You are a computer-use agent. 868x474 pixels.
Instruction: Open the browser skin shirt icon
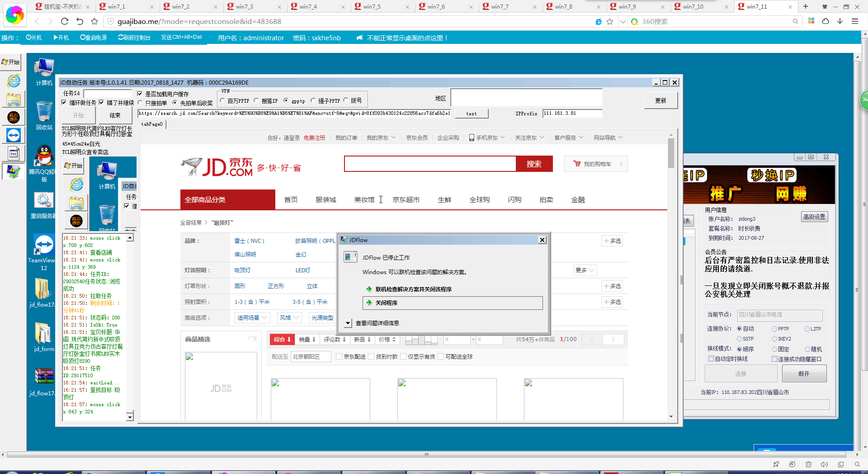click(825, 6)
